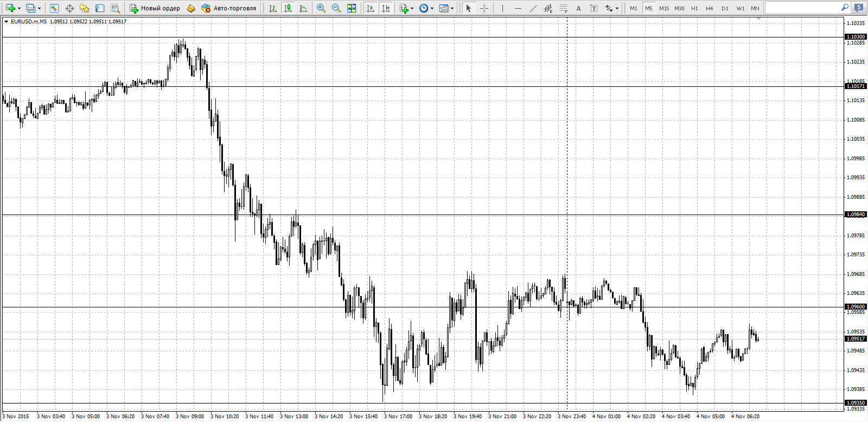Select the 1.09600 horizontal line label
Screen dimensions: 868x422
856,307
